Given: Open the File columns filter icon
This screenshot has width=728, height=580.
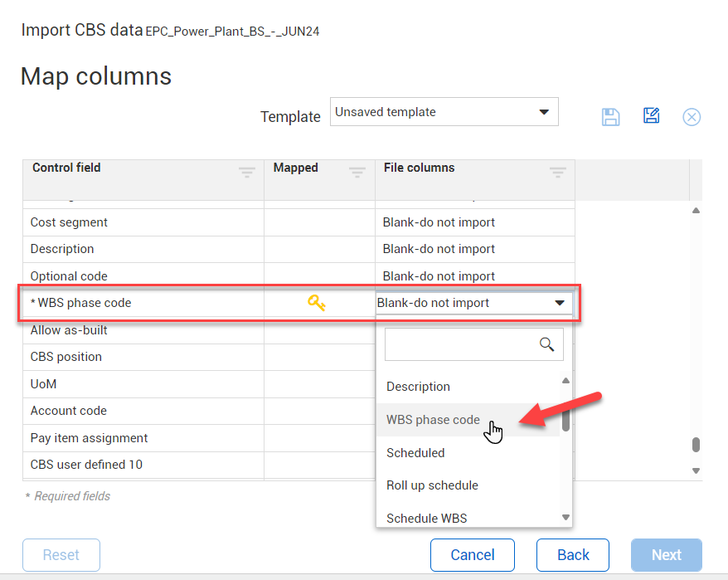Looking at the screenshot, I should [x=558, y=173].
